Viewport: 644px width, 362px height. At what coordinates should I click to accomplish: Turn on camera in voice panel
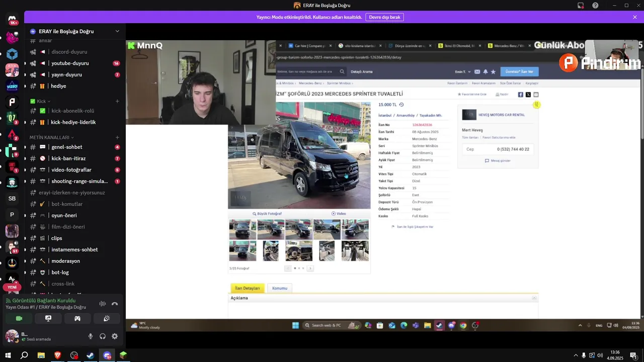[19, 318]
